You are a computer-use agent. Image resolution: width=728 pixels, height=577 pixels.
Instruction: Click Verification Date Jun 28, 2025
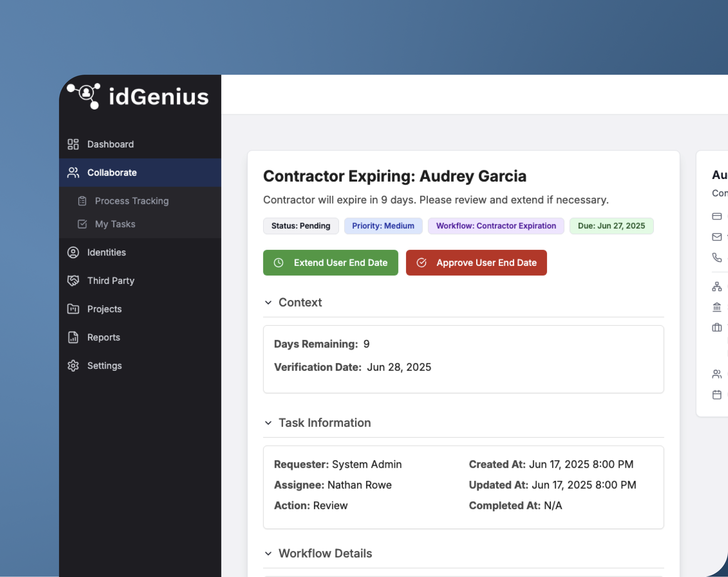tap(353, 367)
